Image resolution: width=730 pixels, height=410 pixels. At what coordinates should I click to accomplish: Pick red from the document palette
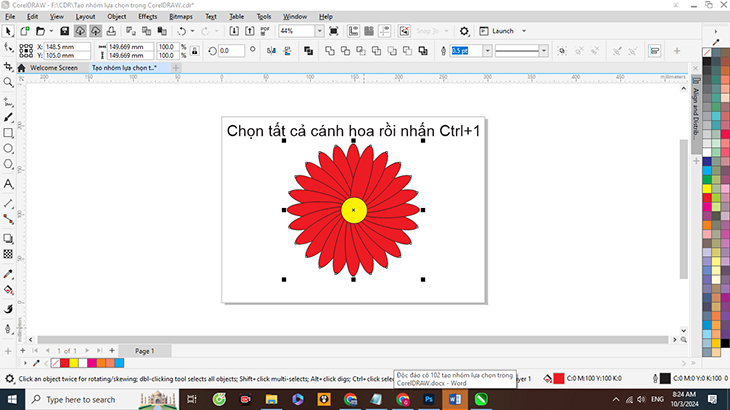tap(64, 363)
